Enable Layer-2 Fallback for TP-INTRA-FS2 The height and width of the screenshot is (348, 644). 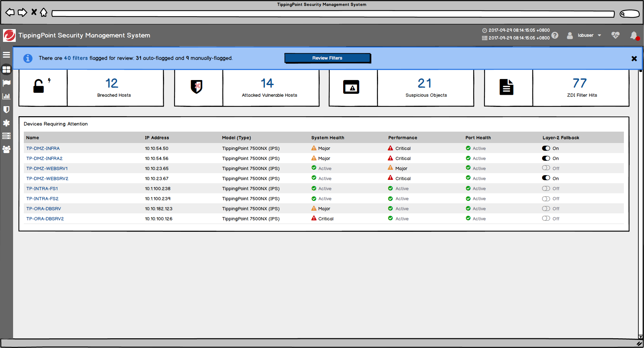click(546, 198)
